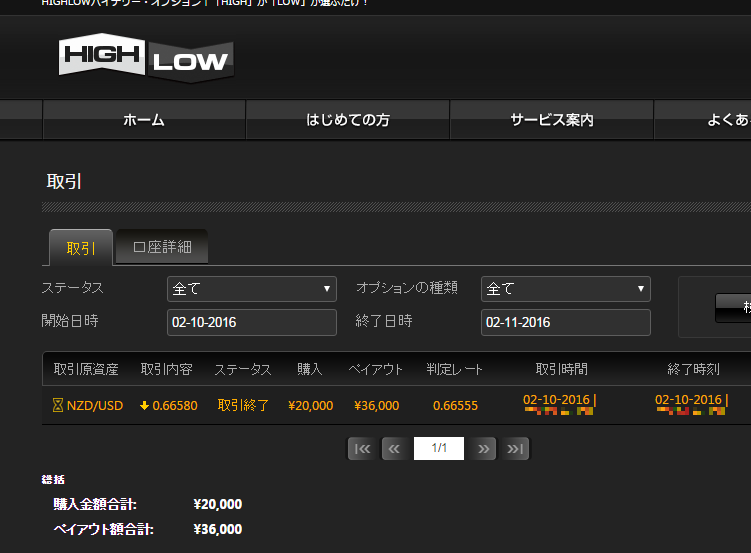
Task: Click the 購入 column header
Action: (309, 369)
